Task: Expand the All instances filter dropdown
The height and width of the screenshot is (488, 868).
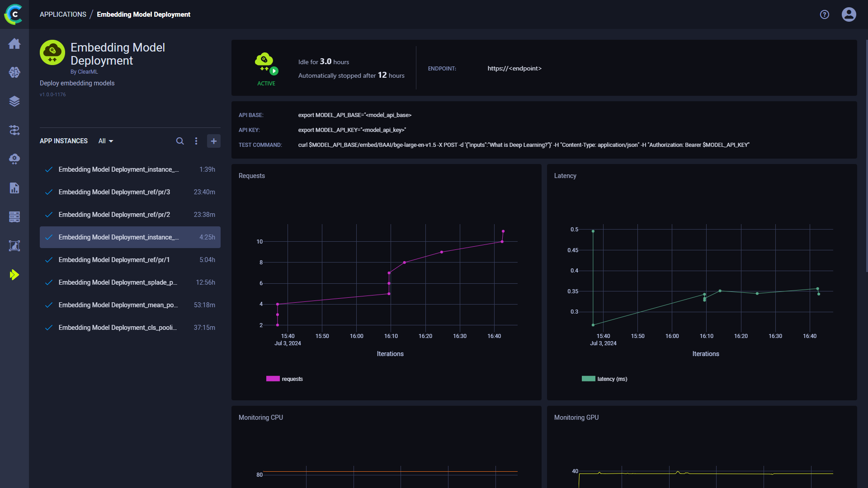Action: [x=106, y=141]
